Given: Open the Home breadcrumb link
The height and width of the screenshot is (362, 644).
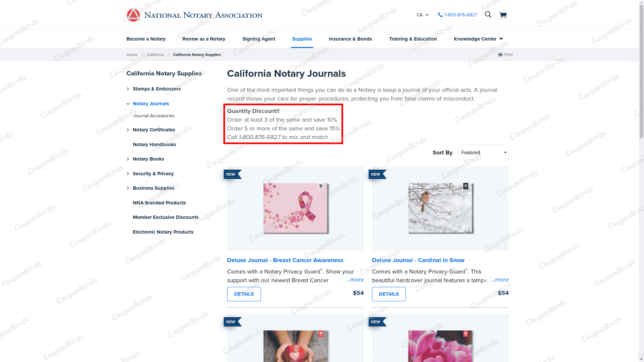Looking at the screenshot, I should (x=131, y=55).
